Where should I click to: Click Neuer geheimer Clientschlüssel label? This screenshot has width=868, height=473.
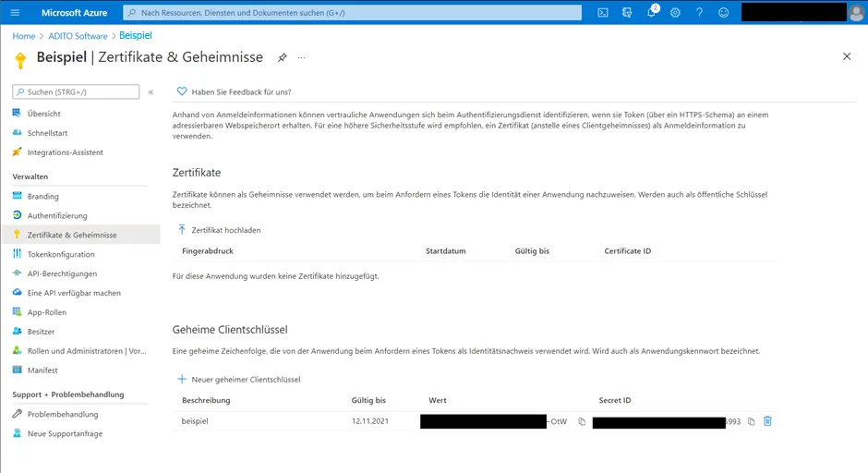(246, 380)
